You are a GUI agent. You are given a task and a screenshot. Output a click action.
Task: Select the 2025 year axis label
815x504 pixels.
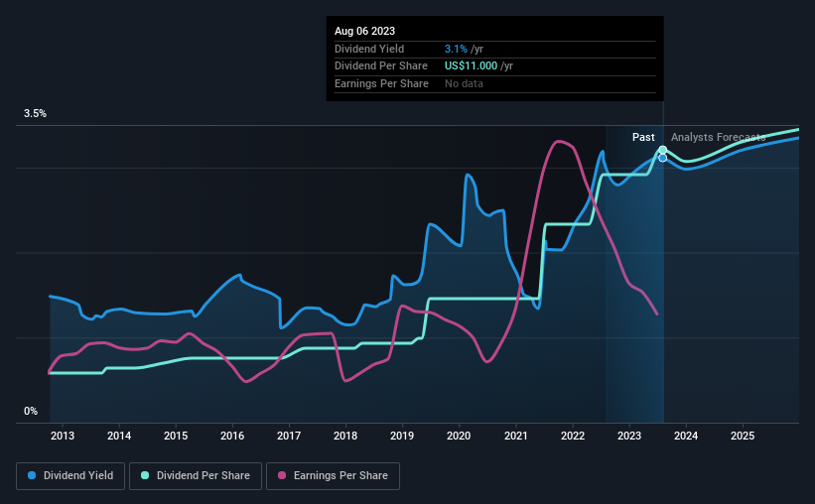[743, 436]
